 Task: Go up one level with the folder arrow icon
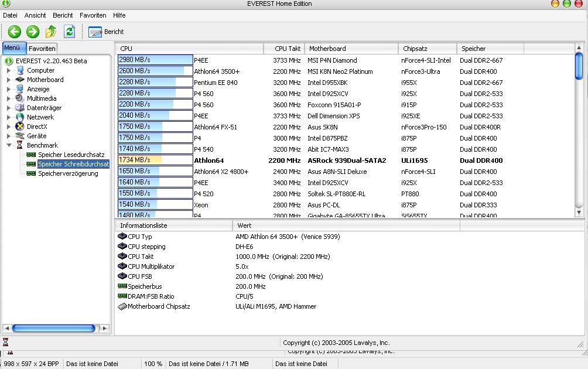51,32
